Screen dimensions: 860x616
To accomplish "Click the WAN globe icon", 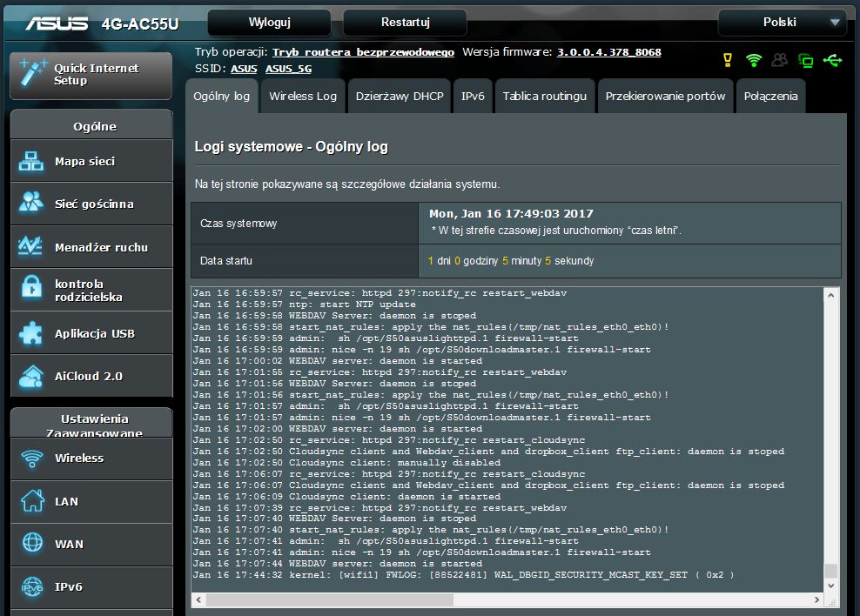I will coord(32,543).
